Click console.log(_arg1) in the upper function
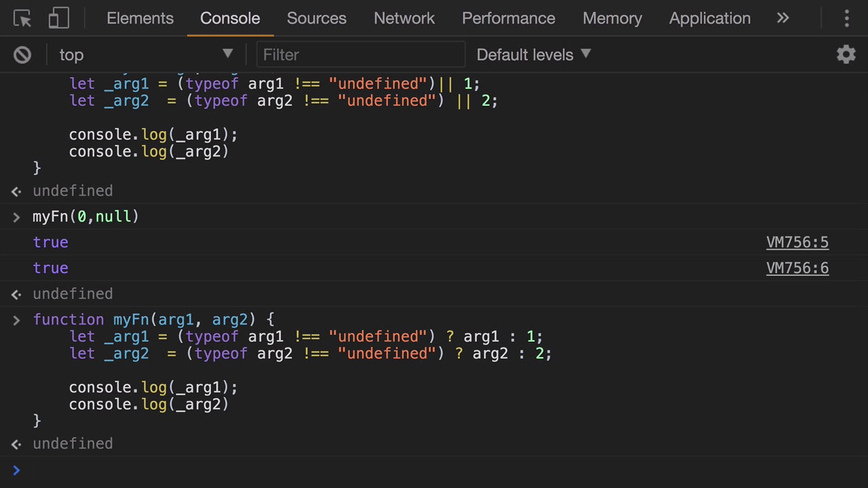Screen dimensions: 868x488 (x=153, y=135)
